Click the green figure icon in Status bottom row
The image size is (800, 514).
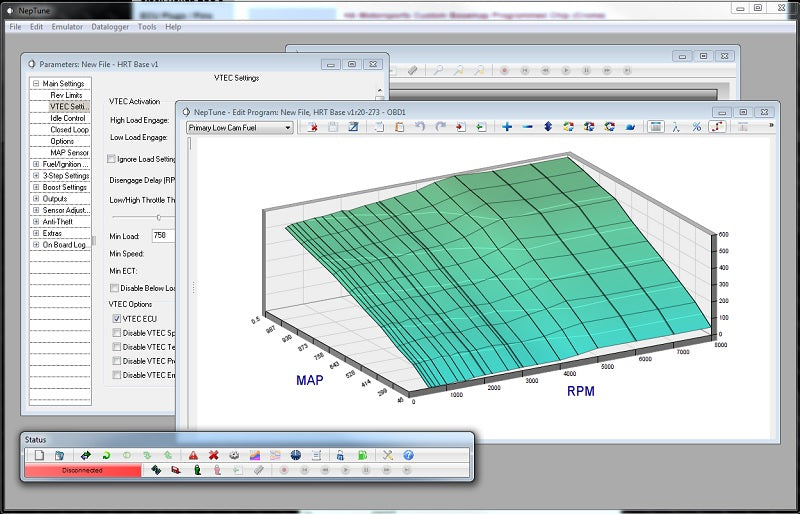coord(197,470)
